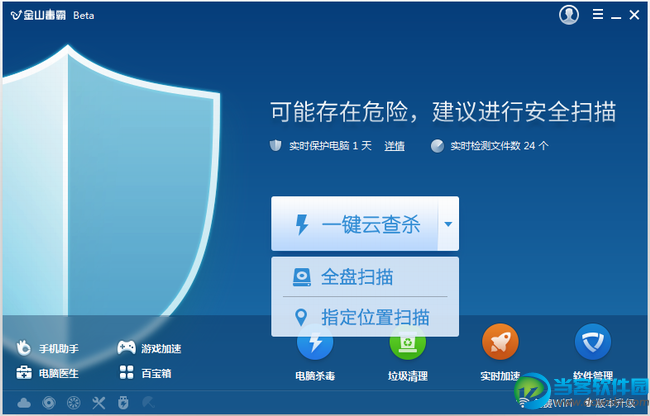Click the 实时保护电脑 1 天 text
650x416 pixels.
[x=330, y=146]
